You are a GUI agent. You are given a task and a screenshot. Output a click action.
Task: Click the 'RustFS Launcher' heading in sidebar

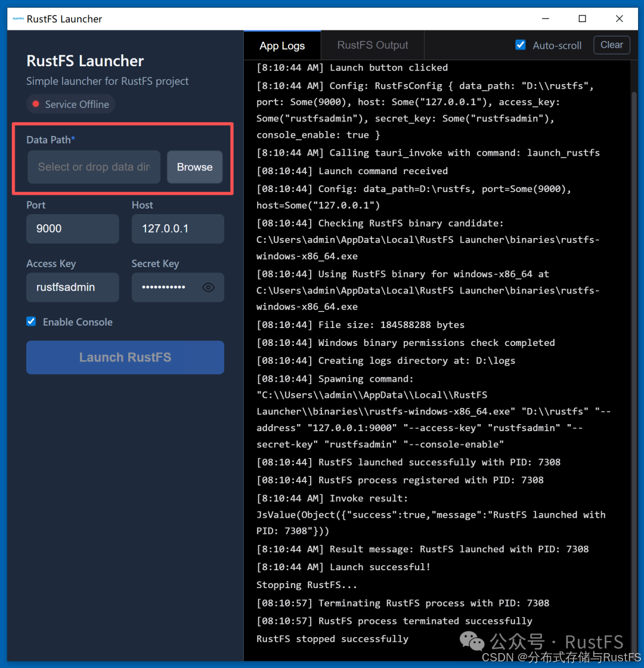coord(85,61)
